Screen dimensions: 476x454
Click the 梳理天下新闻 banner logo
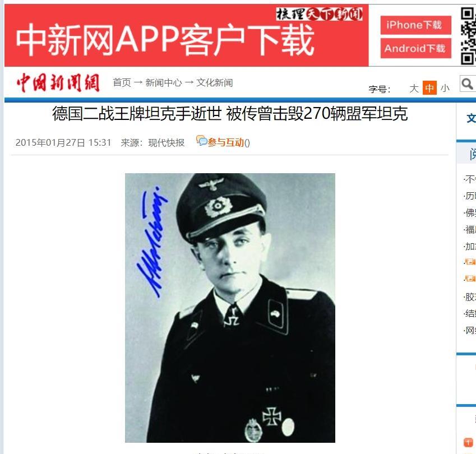click(319, 14)
